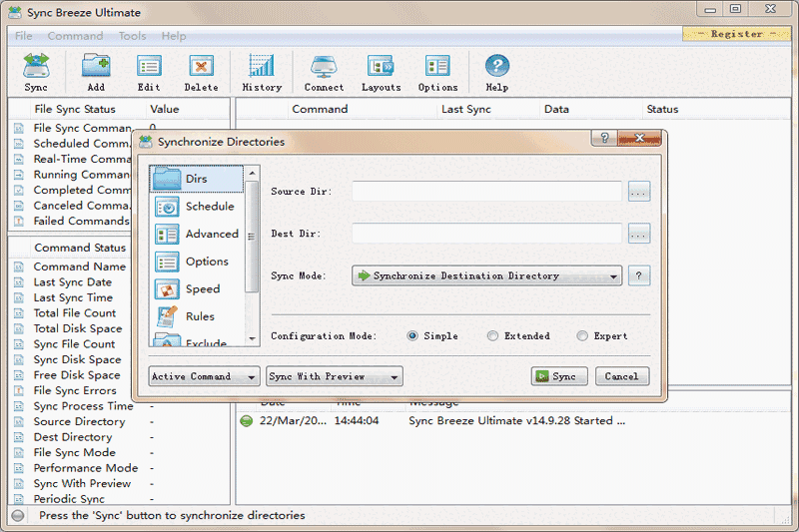
Task: Select the Exclude category in dialog sidebar
Action: point(196,339)
